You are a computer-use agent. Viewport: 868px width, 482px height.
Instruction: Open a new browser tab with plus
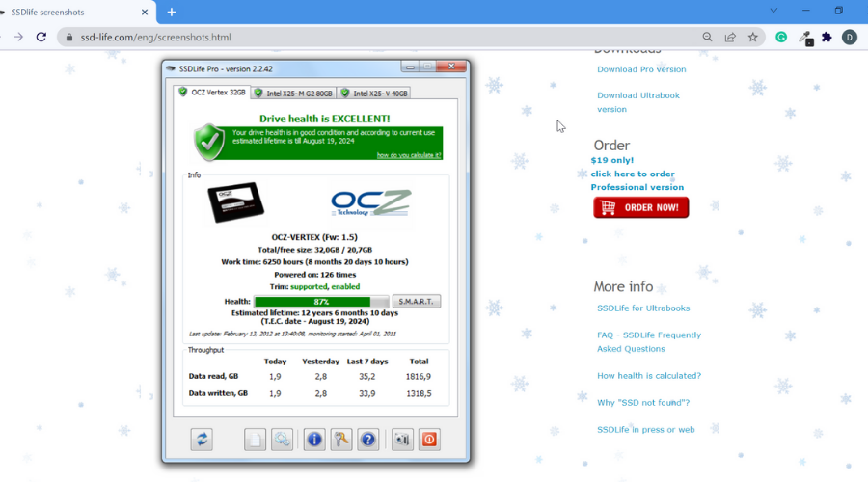(x=172, y=13)
